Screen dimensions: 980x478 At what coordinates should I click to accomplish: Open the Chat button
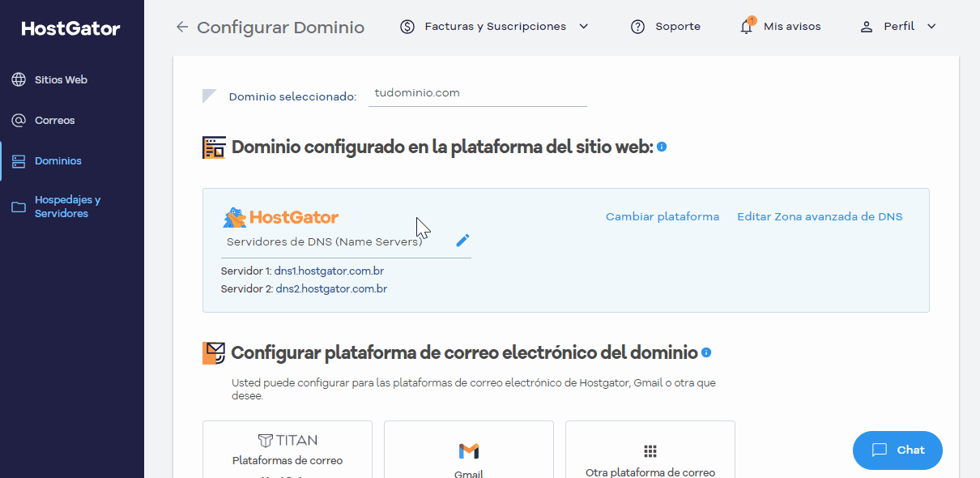click(x=897, y=450)
